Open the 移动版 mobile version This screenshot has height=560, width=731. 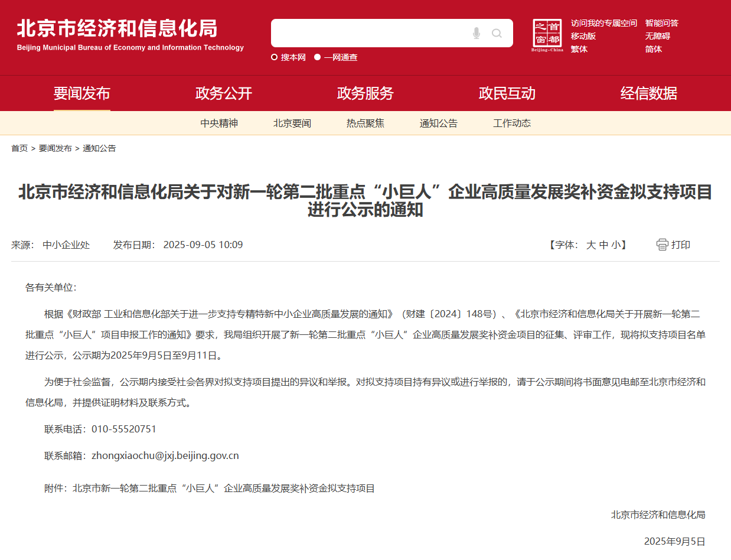[583, 36]
